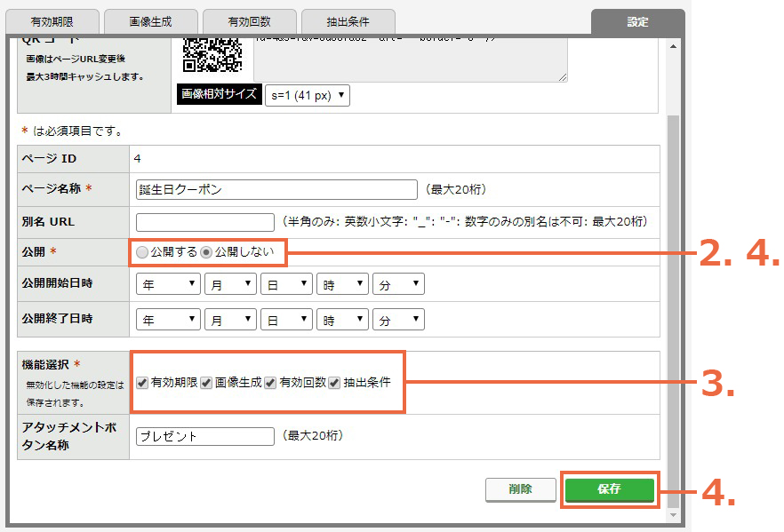Click the 別名 URL input field
The height and width of the screenshot is (532, 784).
[205, 222]
